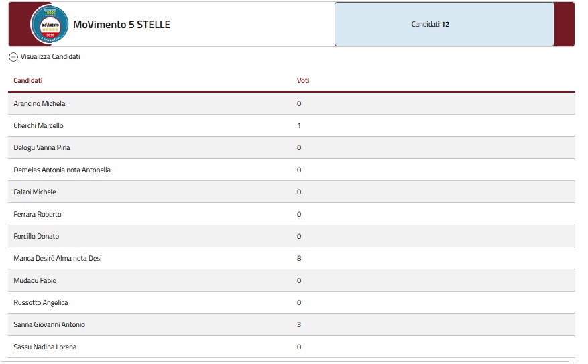Click the Visualizza Candidati label

point(50,56)
